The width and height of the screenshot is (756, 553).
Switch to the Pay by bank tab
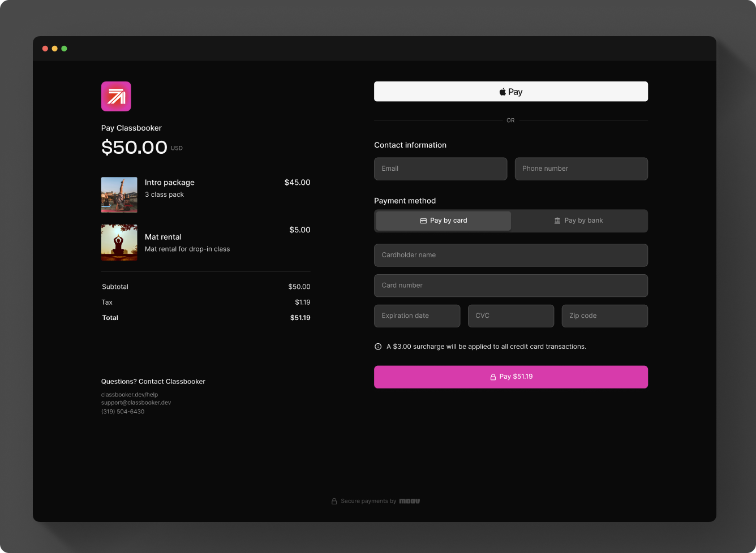click(579, 221)
